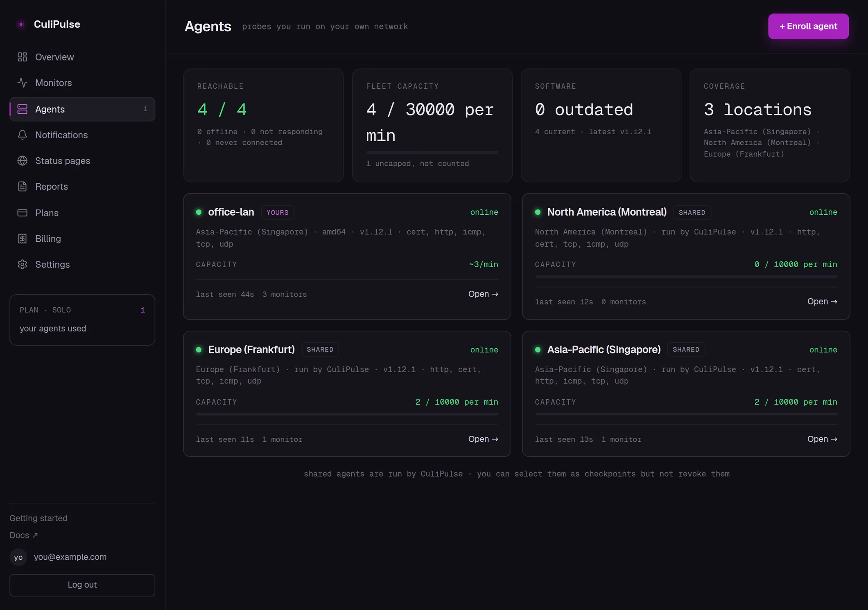Click the CuliPulse logo icon
868x610 pixels.
[21, 25]
